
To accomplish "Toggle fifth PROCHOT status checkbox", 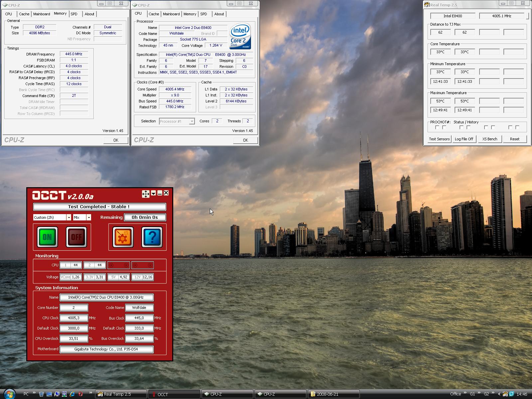I will coord(486,127).
